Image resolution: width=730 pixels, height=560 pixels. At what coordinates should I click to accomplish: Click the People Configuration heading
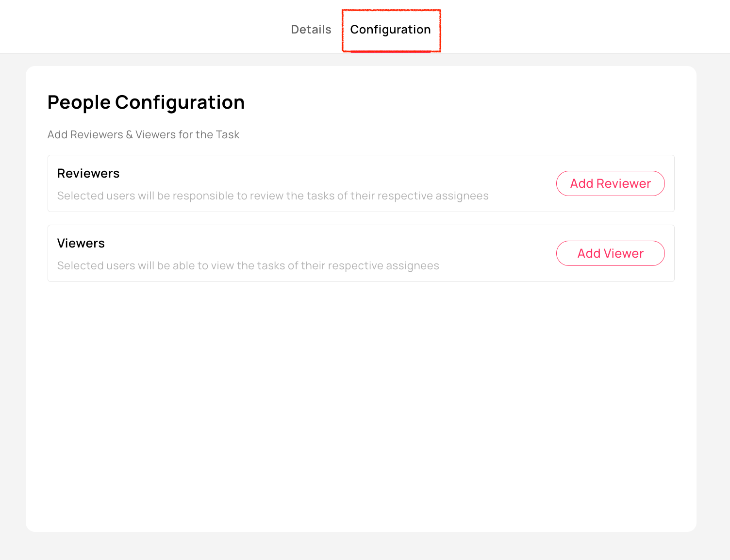[146, 102]
